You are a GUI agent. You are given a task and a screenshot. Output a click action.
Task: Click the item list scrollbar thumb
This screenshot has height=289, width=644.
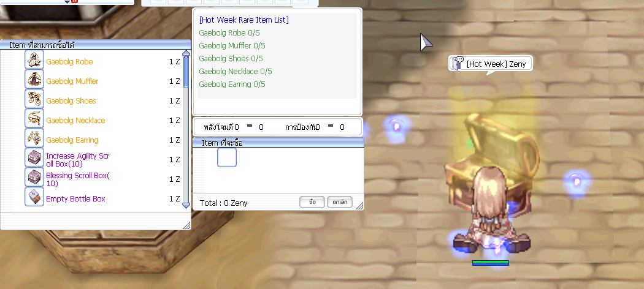click(x=186, y=72)
